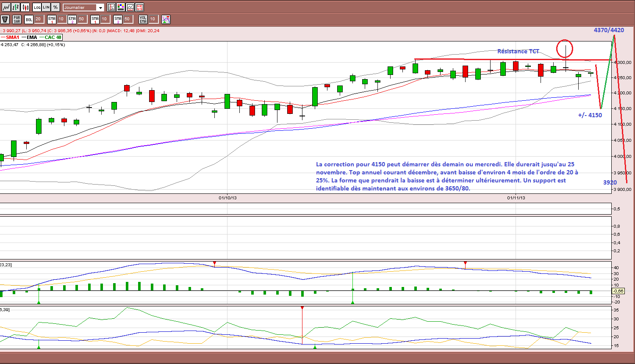
Task: Toggle the EMA 1 indicator
Action: [x=52, y=19]
